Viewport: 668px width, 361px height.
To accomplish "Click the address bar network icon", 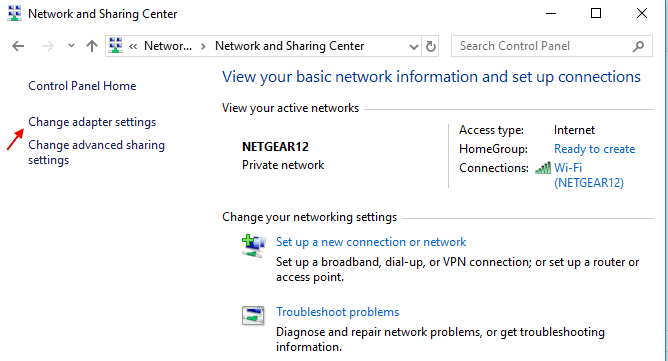I will pyautogui.click(x=115, y=46).
